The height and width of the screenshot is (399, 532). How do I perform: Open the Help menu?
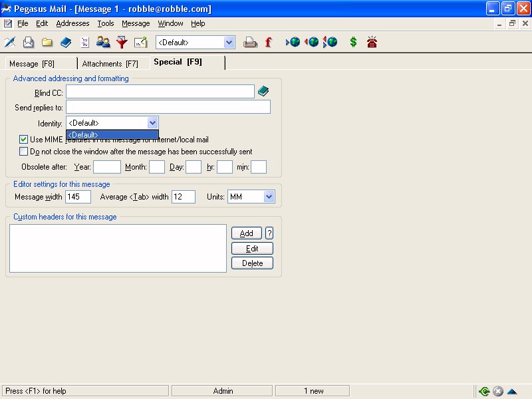(x=198, y=23)
